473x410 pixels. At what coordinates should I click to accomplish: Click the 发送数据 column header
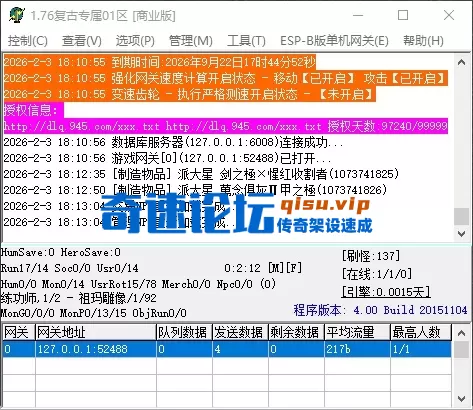[x=240, y=332]
